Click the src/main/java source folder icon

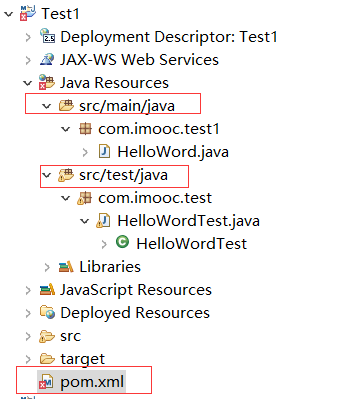pos(66,105)
